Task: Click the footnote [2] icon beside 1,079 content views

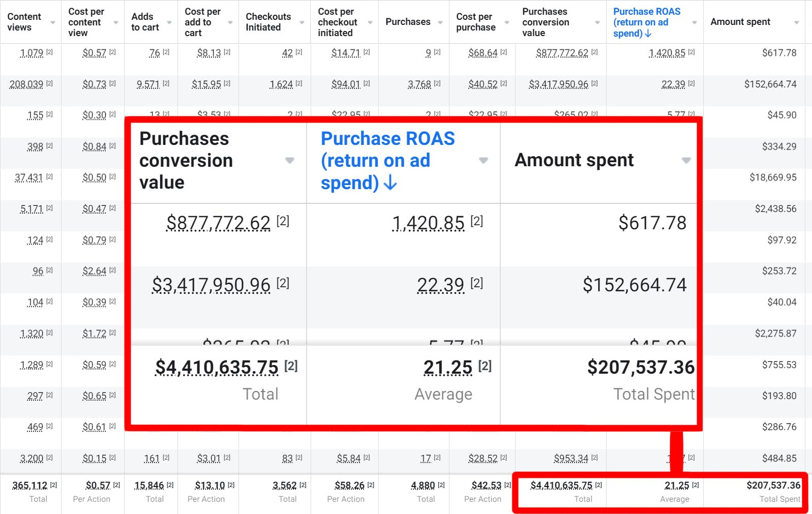Action: coord(49,52)
